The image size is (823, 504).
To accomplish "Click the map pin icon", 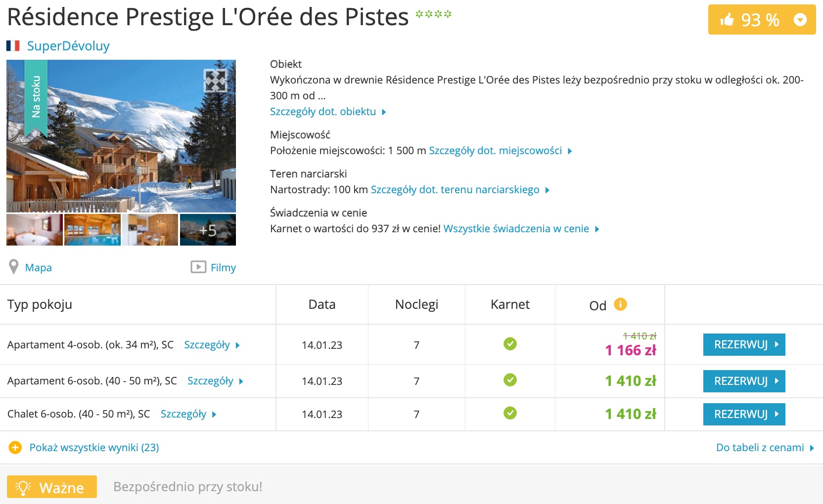I will pos(14,267).
